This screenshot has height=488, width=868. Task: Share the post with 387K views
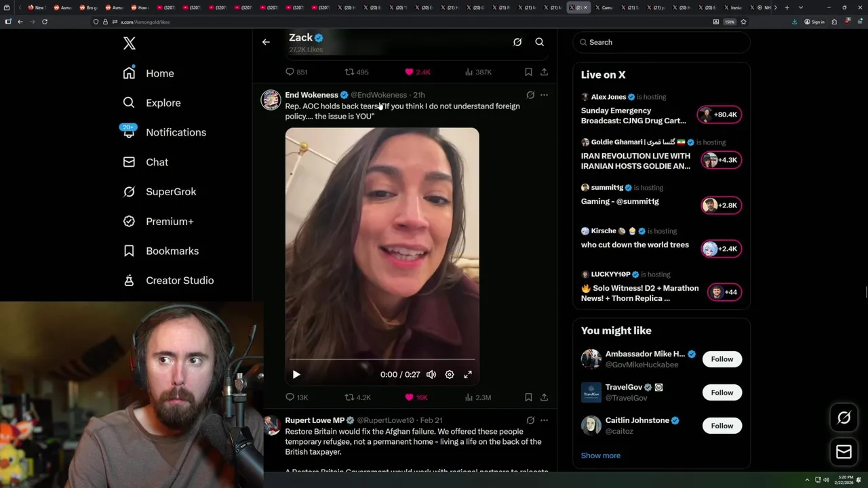(x=544, y=72)
